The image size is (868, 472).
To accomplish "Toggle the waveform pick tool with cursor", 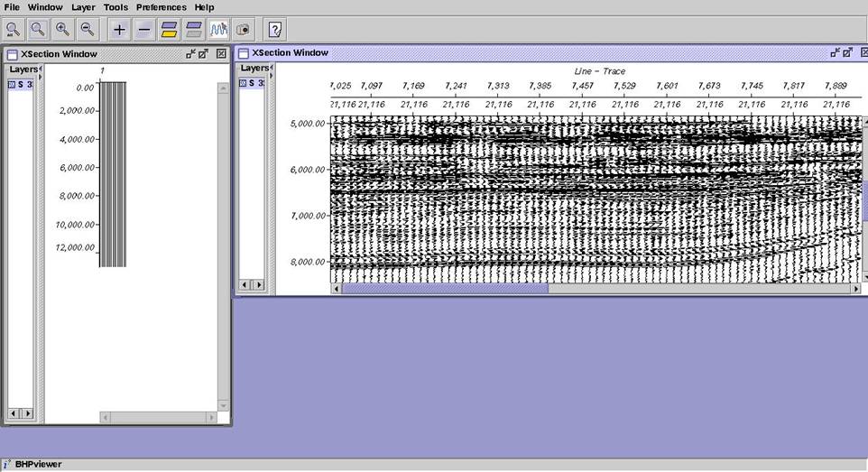I will (218, 30).
